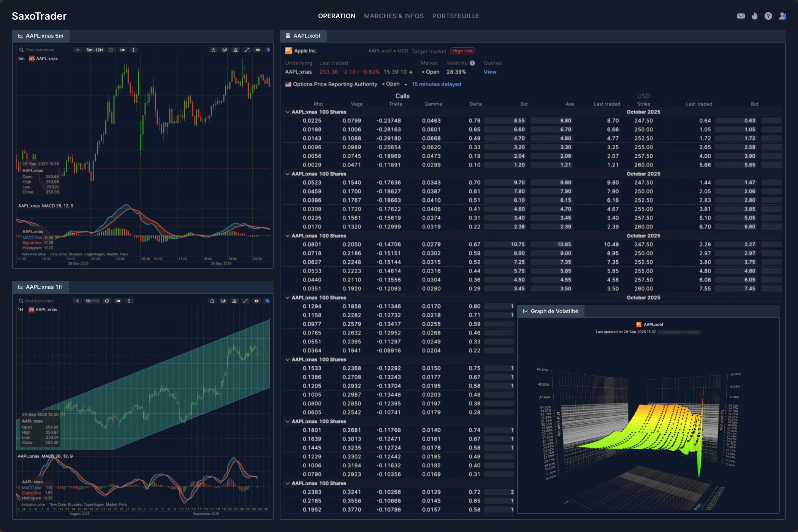Click the View quotes link
Viewport: 798px width, 532px height.
point(490,72)
